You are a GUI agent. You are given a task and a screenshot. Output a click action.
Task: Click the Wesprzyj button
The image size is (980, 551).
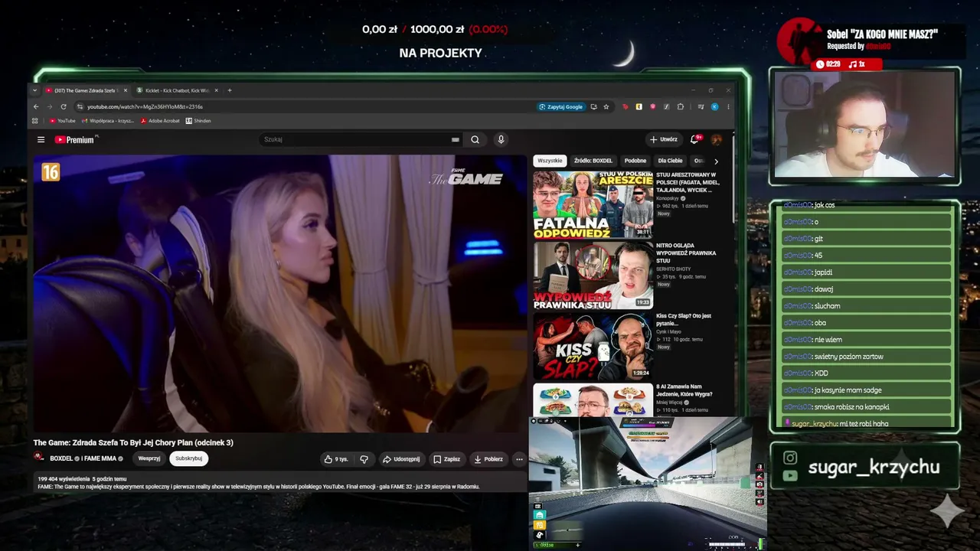point(149,458)
